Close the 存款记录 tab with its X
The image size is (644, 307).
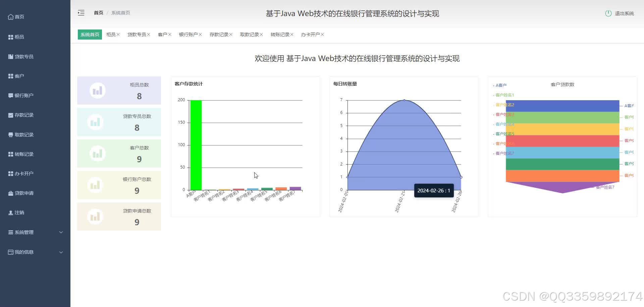[231, 35]
